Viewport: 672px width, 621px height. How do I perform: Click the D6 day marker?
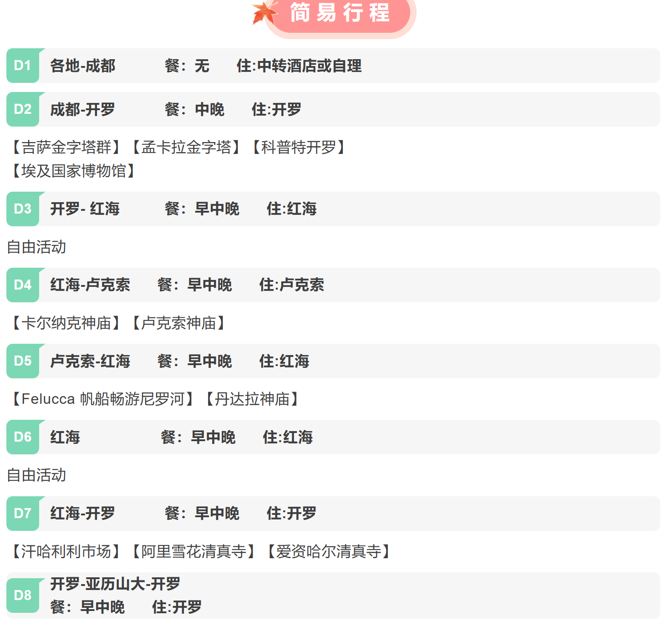(23, 437)
